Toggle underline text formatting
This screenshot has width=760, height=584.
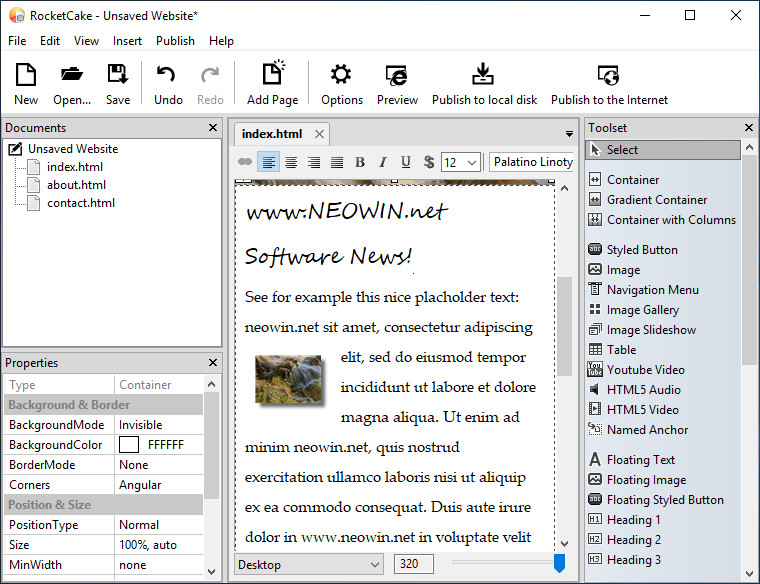click(406, 162)
